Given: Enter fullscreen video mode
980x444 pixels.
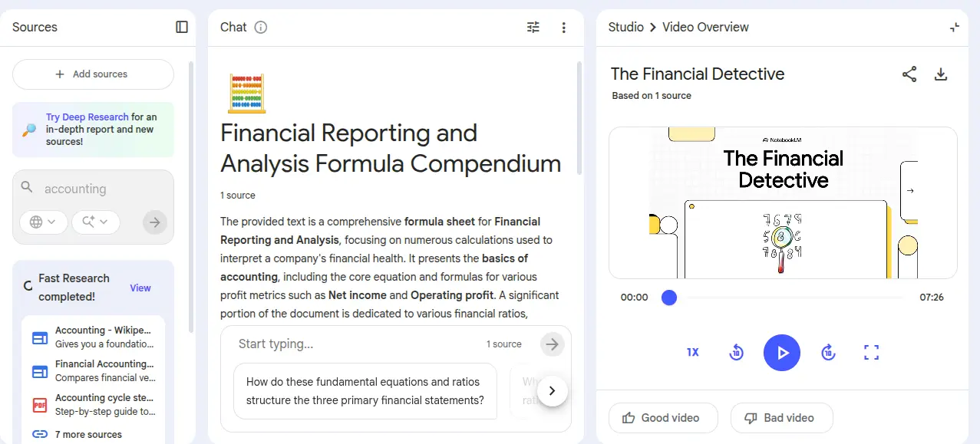Looking at the screenshot, I should (x=871, y=353).
